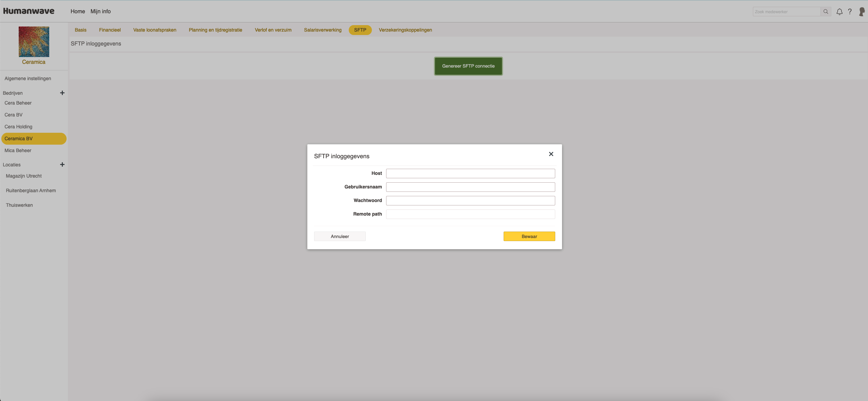Switch to the Financieel tab

pyautogui.click(x=110, y=30)
